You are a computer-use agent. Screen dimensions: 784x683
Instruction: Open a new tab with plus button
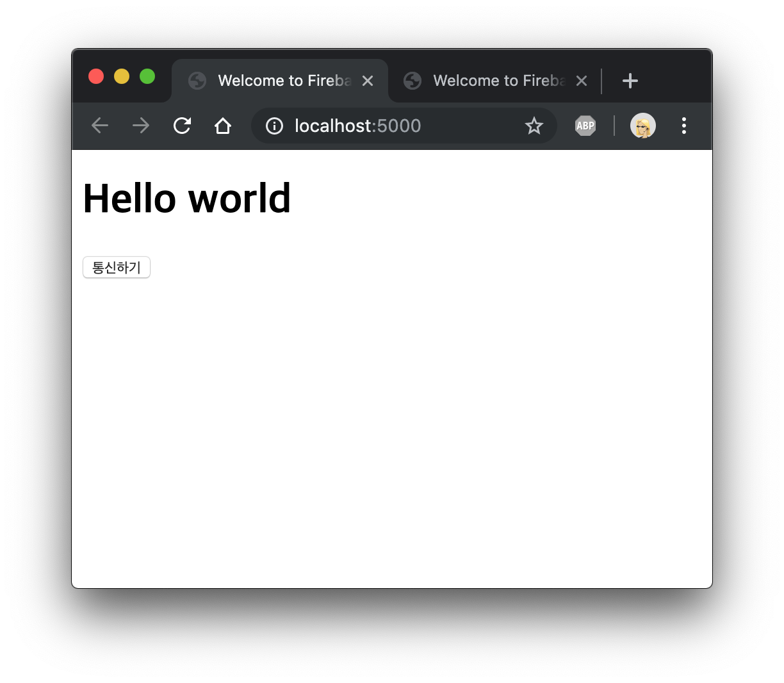tap(630, 81)
